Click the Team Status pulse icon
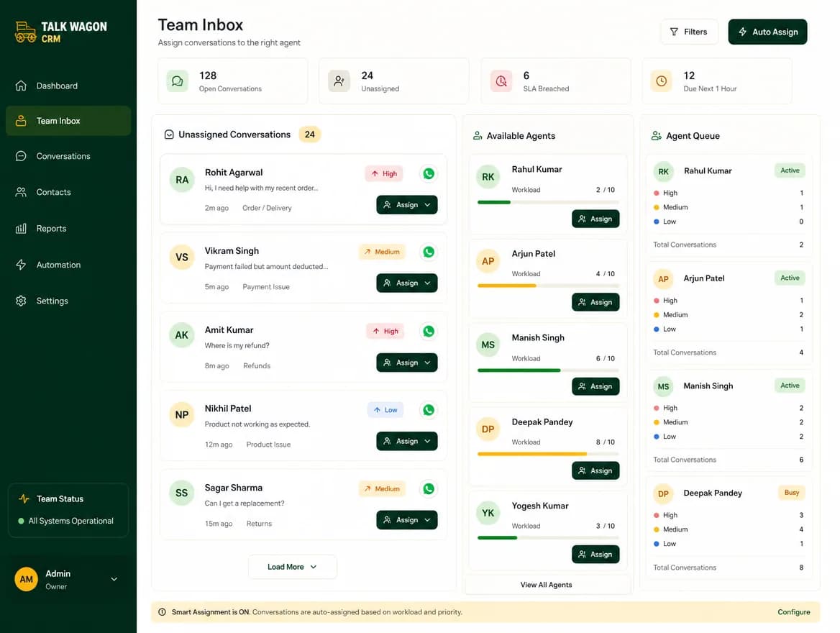840x633 pixels. (x=24, y=498)
